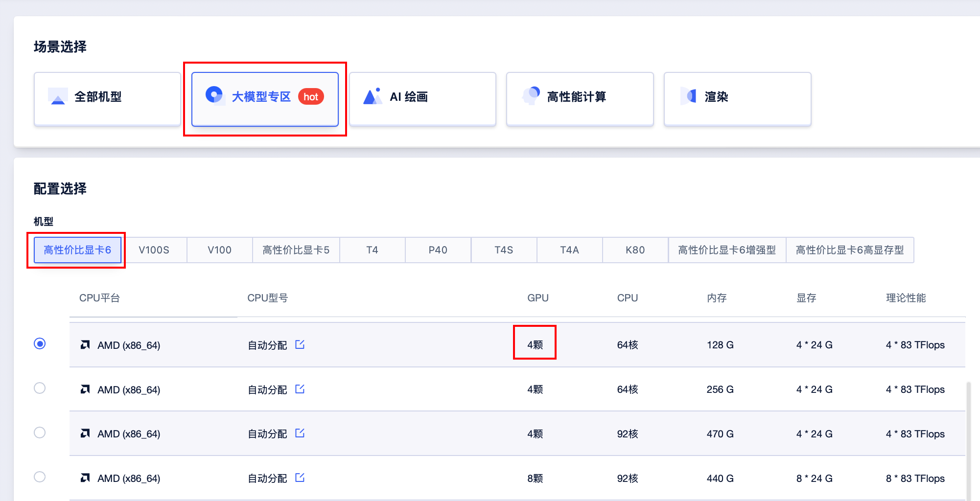Choose the 8颗 GPU 440 G radio option
Image resolution: width=980 pixels, height=501 pixels.
pyautogui.click(x=40, y=477)
